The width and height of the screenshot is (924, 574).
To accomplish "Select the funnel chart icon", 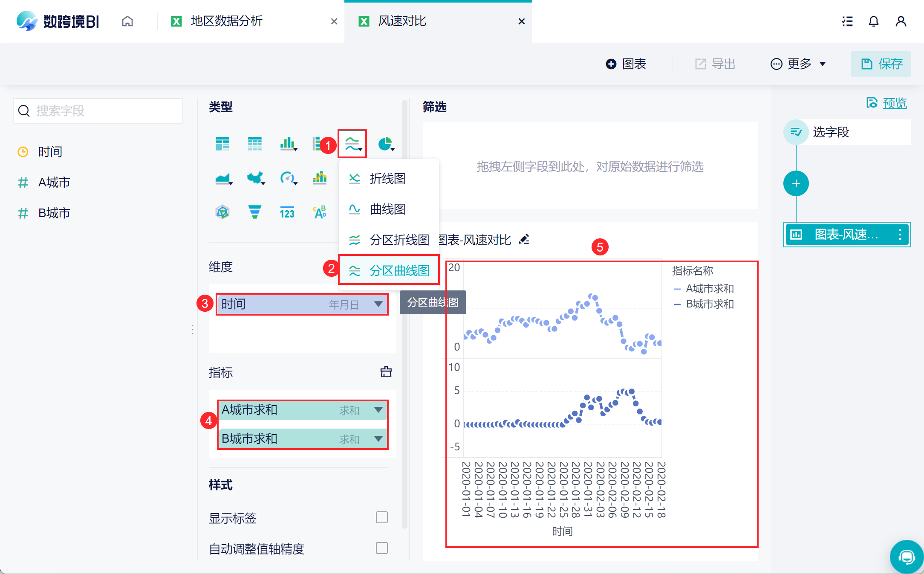I will 255,212.
